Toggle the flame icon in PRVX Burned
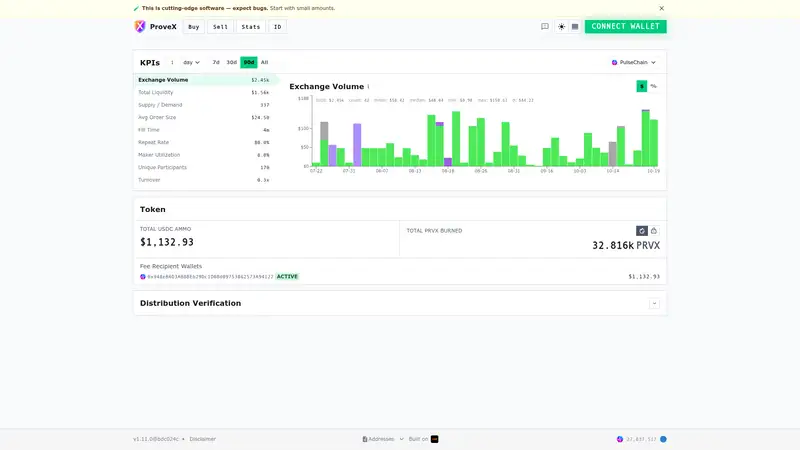This screenshot has width=800, height=450. pyautogui.click(x=654, y=231)
